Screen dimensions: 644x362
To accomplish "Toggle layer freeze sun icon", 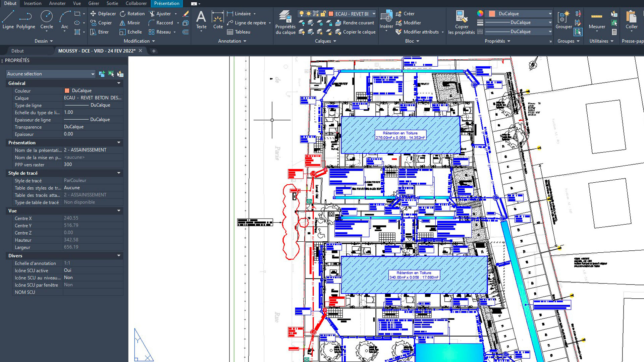I will pyautogui.click(x=309, y=14).
